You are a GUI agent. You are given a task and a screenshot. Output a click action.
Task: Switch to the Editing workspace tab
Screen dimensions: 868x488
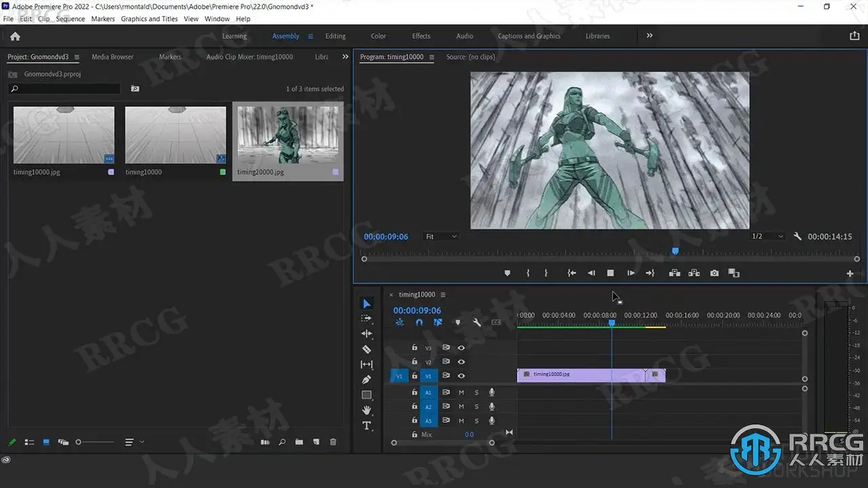[x=335, y=36]
